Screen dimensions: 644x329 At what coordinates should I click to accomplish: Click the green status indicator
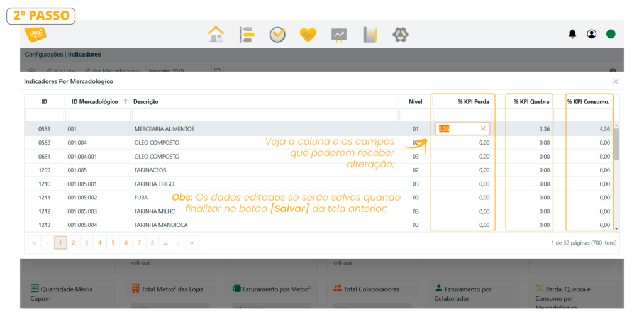coord(611,34)
